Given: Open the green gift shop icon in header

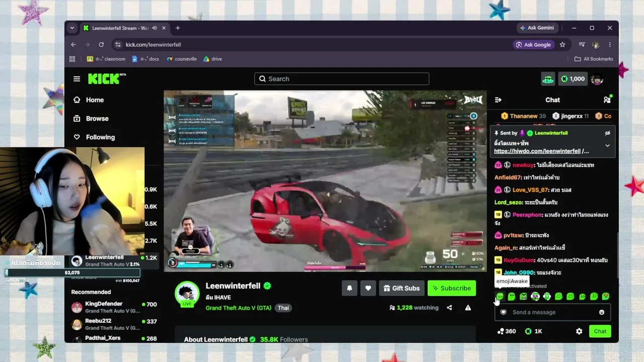Looking at the screenshot, I should click(548, 79).
